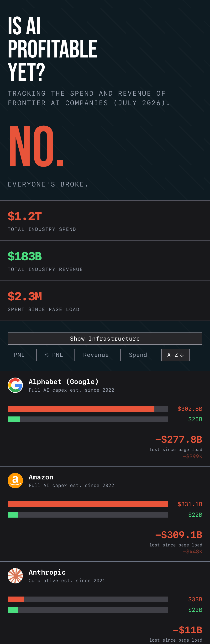Toggle A–Z sort order arrow
Viewport: 210px width, 644px height.
(x=175, y=355)
